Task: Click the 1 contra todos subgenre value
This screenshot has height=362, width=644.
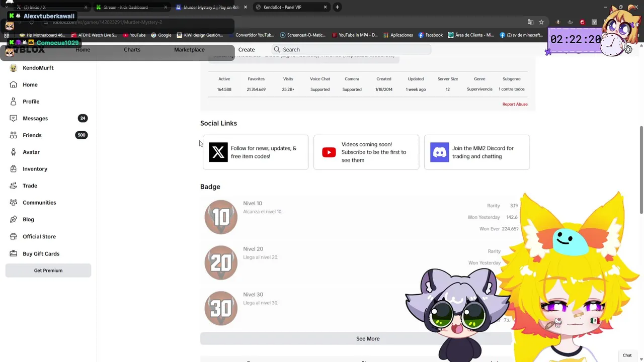Action: [512, 89]
